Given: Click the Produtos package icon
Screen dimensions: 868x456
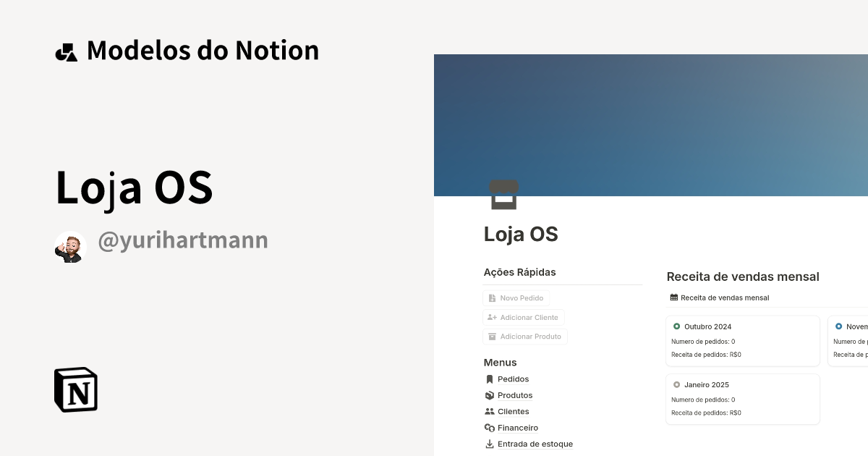Looking at the screenshot, I should click(x=490, y=395).
